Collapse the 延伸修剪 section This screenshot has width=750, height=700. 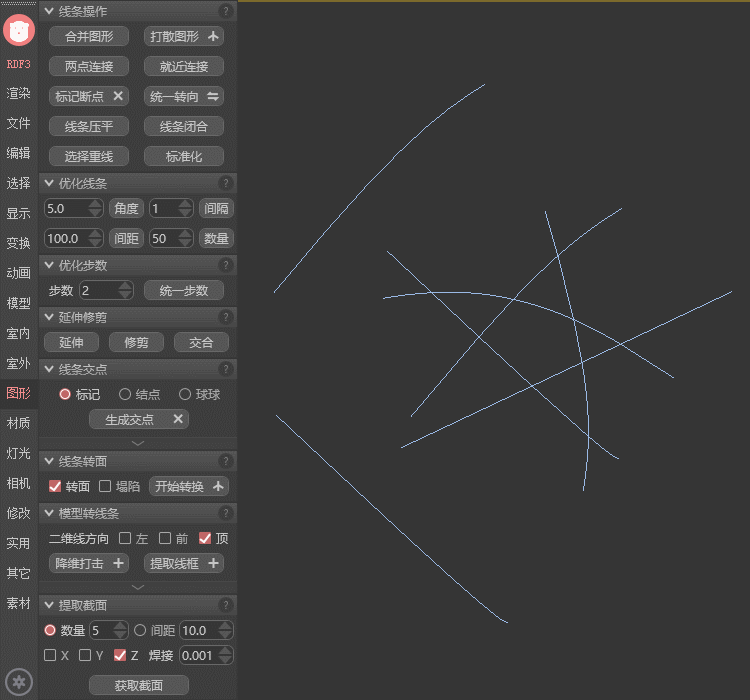(49, 317)
